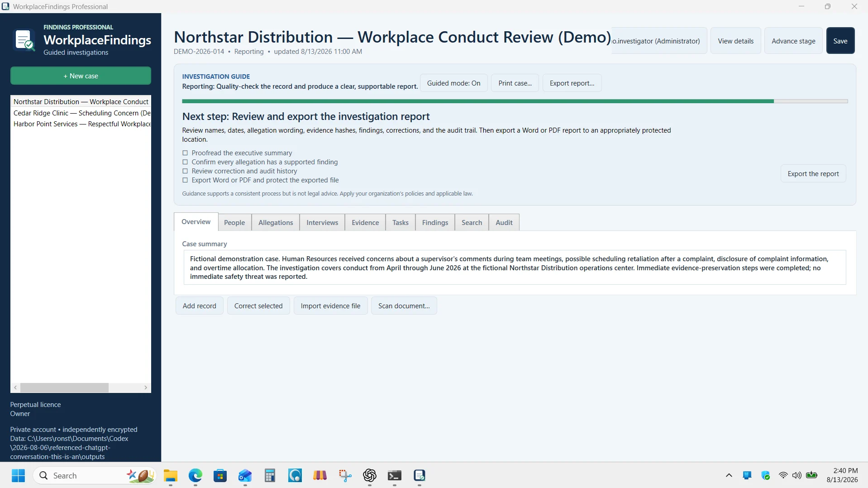This screenshot has height=488, width=868.
Task: Open Export report... dialog
Action: (x=572, y=83)
